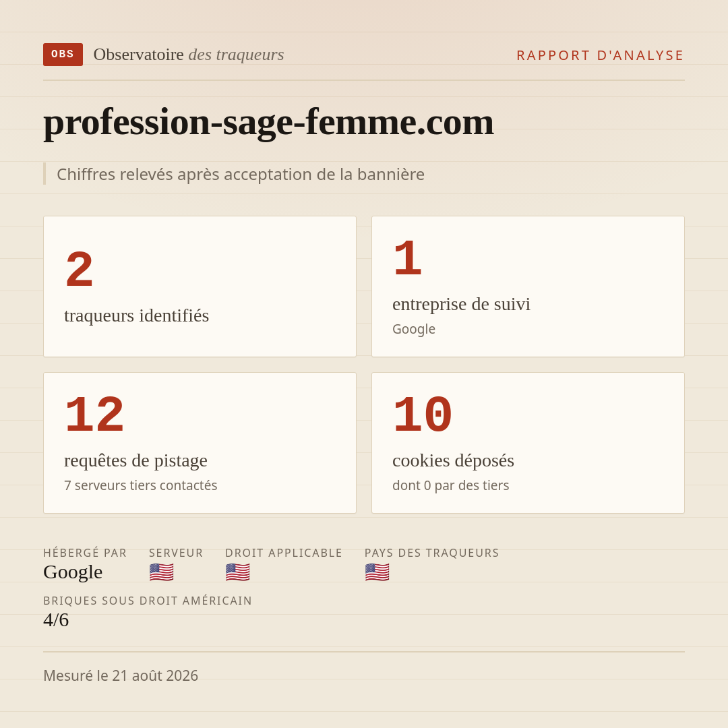Click 'dont 0 par des tiers'
The height and width of the screenshot is (728, 728).
point(451,485)
